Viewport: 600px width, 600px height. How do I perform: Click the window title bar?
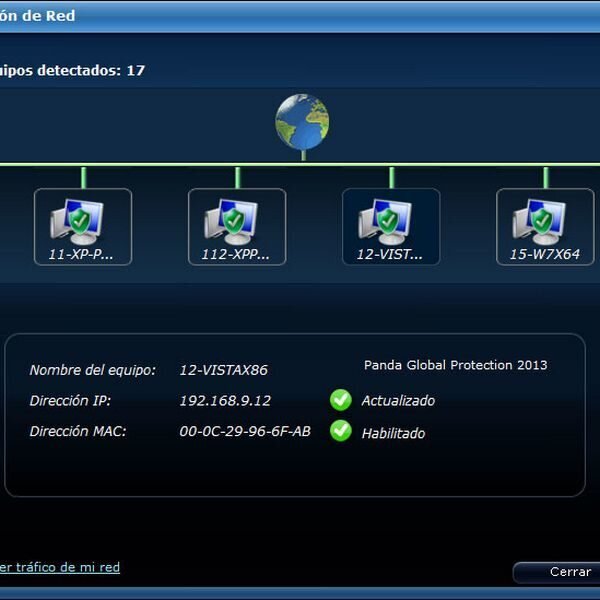point(300,16)
